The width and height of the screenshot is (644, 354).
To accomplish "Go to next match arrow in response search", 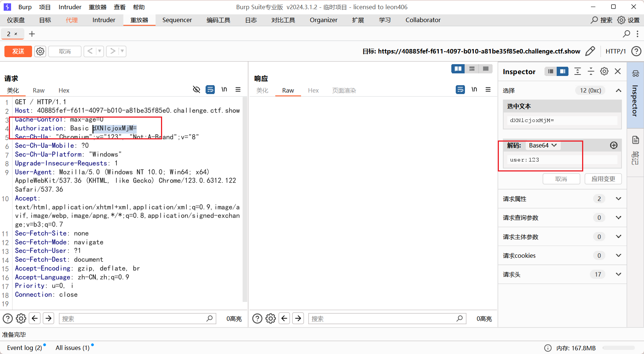I will tap(298, 318).
